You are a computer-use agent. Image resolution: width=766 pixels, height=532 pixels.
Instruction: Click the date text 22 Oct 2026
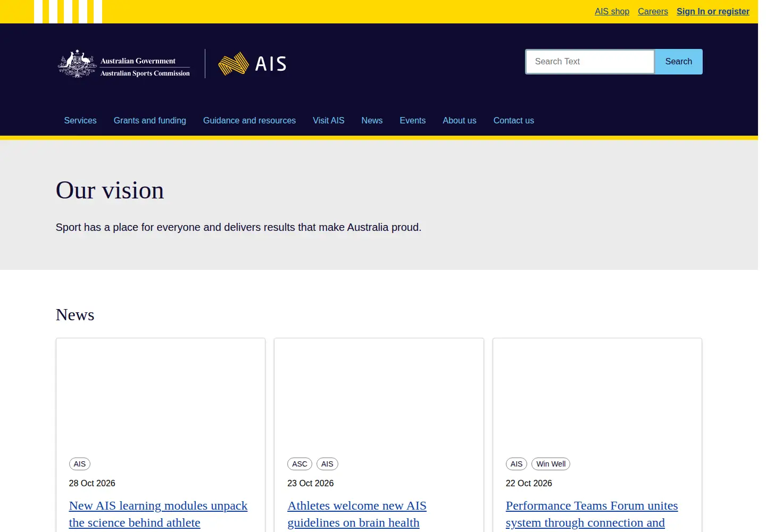pyautogui.click(x=529, y=483)
